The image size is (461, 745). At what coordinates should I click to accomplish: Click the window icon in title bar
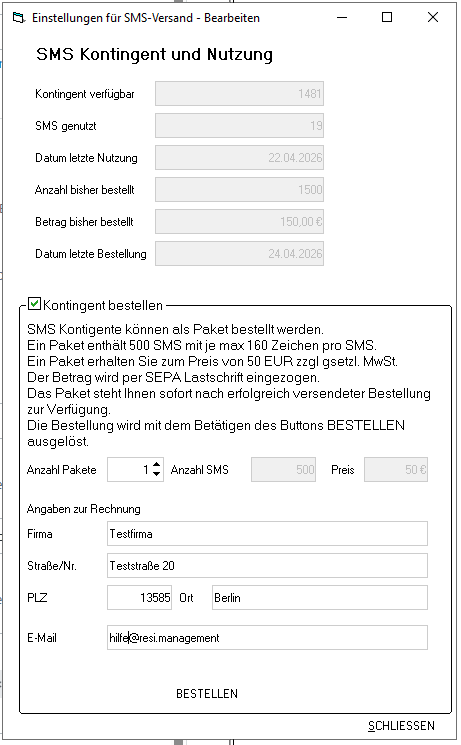[19, 18]
